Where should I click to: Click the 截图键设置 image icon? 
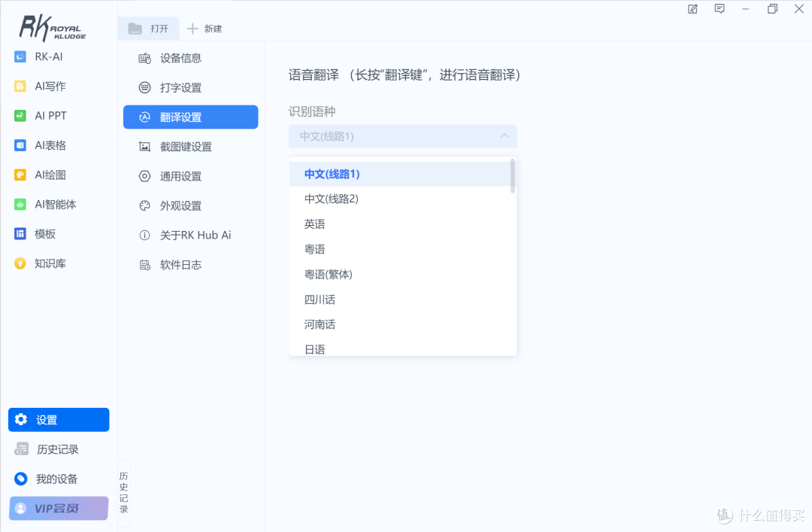(144, 147)
